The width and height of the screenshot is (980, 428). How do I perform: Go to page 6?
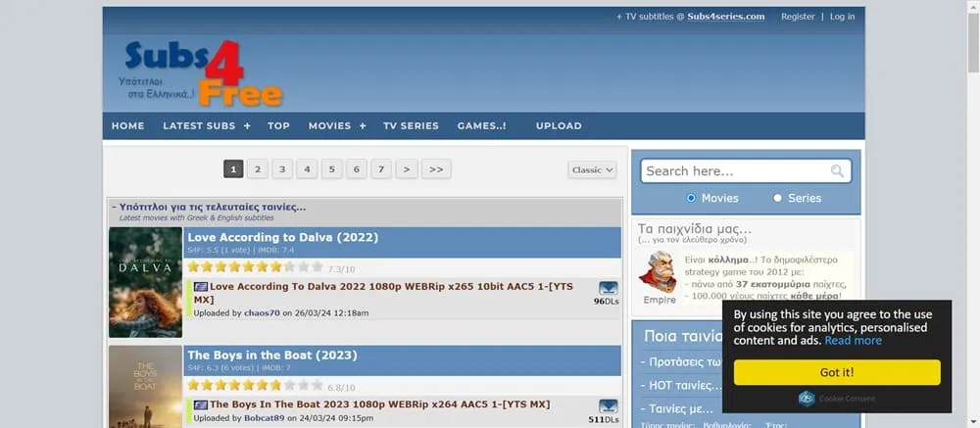(357, 169)
